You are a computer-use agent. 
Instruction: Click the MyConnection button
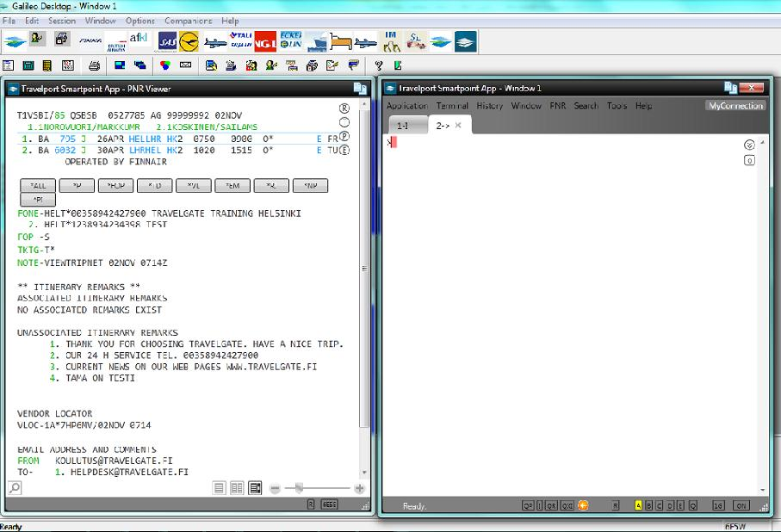coord(735,106)
